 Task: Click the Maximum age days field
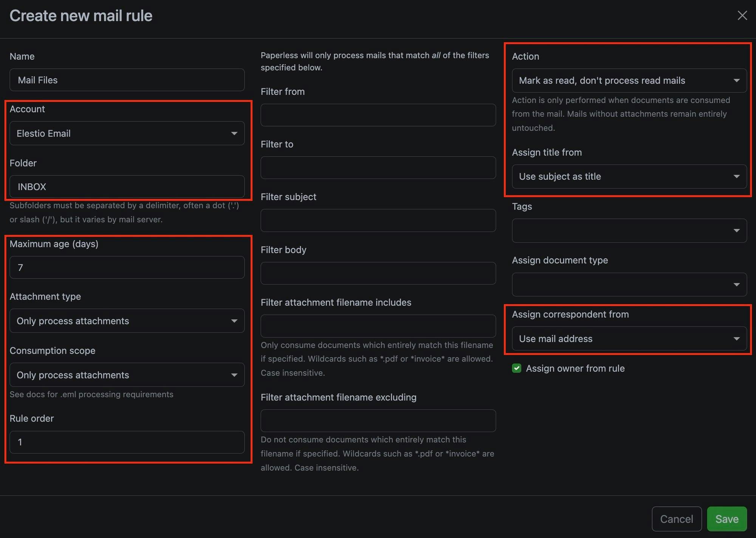tap(126, 267)
